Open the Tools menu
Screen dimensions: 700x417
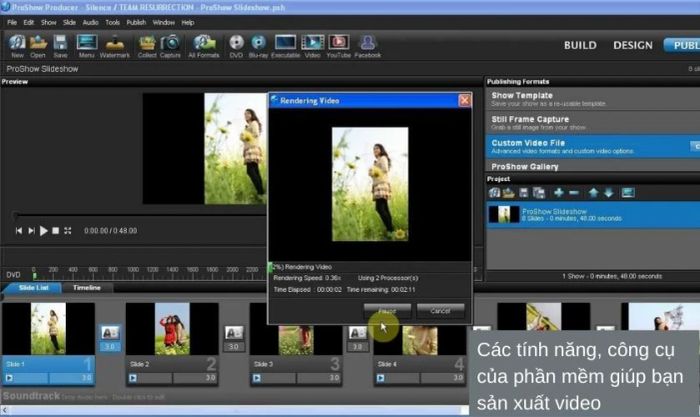(112, 22)
